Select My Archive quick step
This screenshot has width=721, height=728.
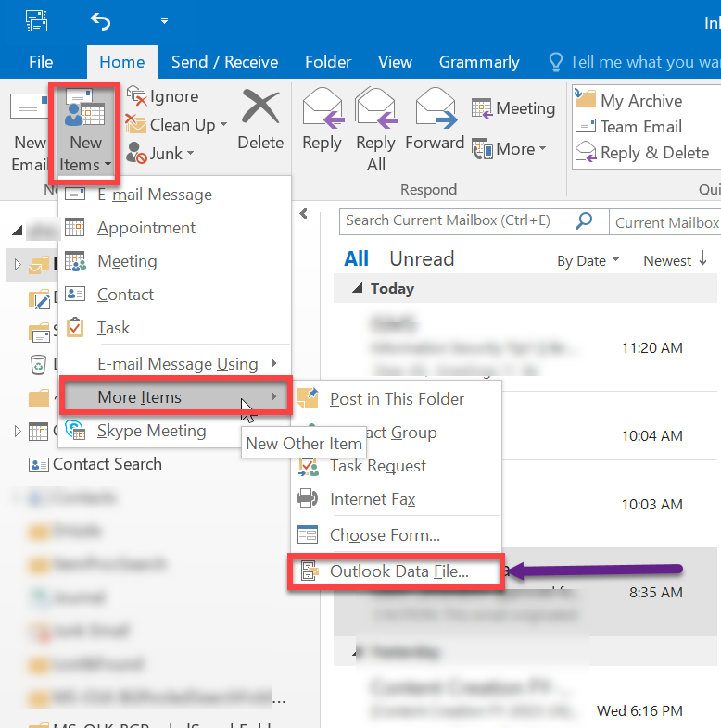629,100
